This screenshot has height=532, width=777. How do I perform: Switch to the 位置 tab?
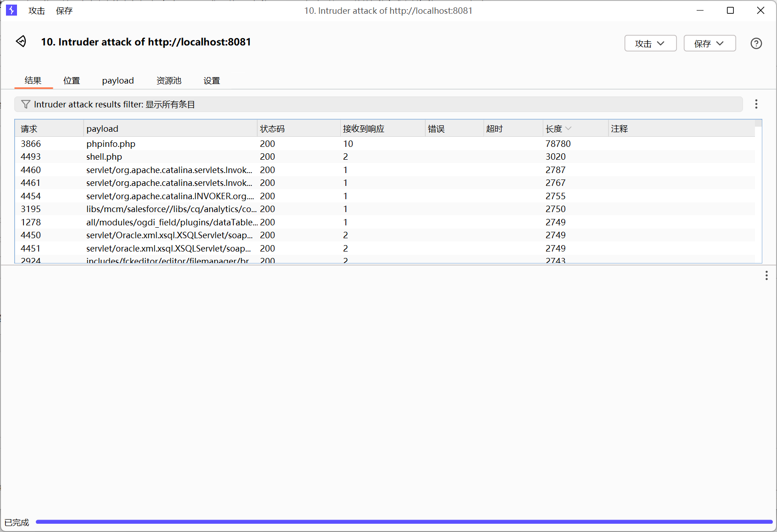tap(72, 81)
